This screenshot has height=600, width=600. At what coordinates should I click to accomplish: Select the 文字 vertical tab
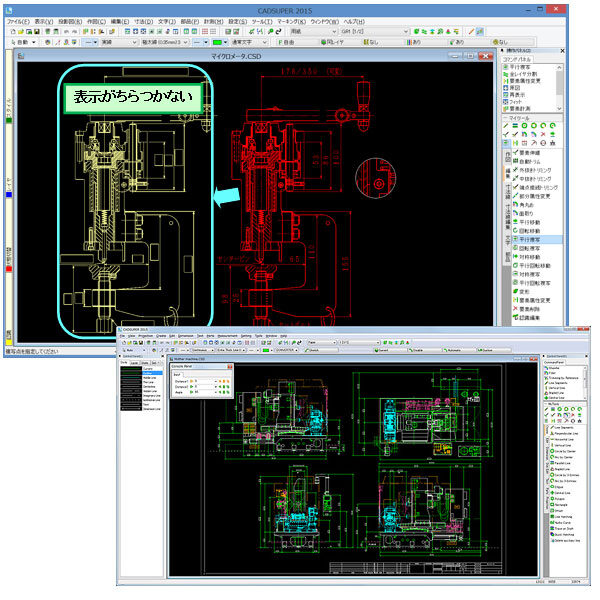click(506, 241)
